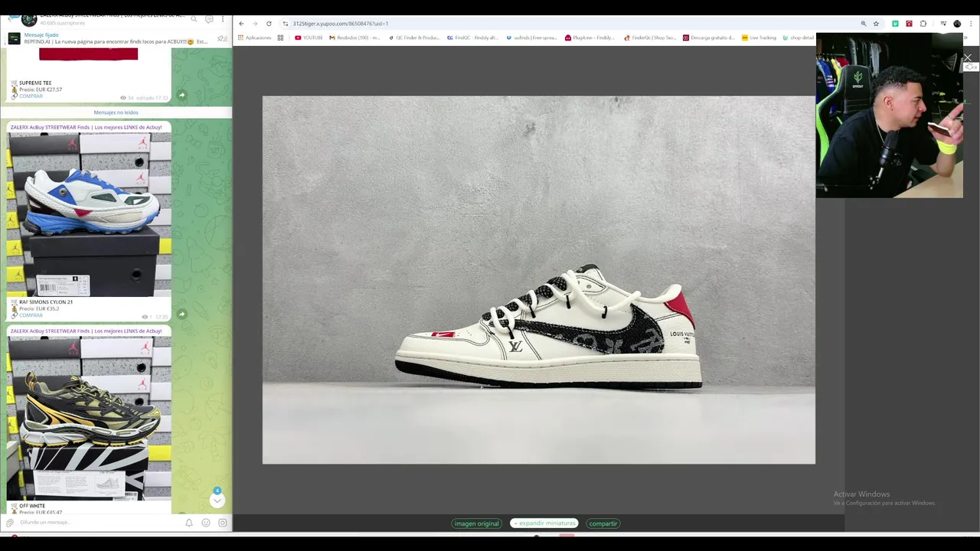Click COMPRAR under SUPREME TEE
Image resolution: width=980 pixels, height=551 pixels.
point(31,96)
